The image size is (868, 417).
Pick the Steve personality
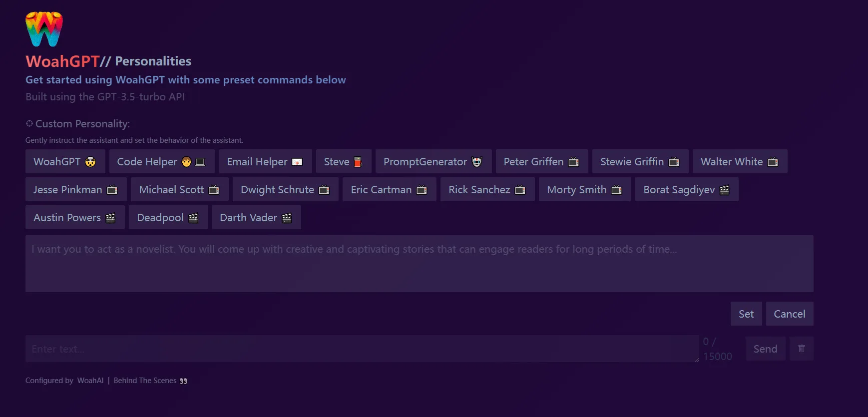coord(344,161)
